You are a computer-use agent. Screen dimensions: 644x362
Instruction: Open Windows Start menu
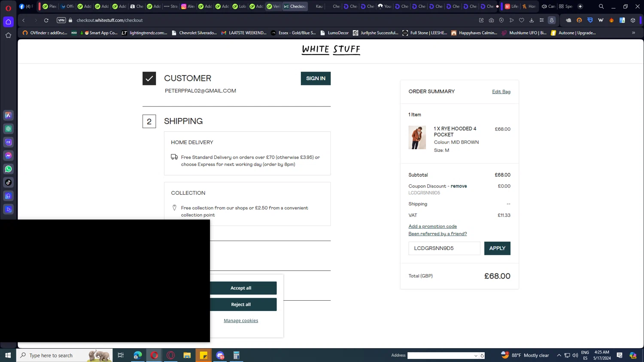pyautogui.click(x=8, y=355)
